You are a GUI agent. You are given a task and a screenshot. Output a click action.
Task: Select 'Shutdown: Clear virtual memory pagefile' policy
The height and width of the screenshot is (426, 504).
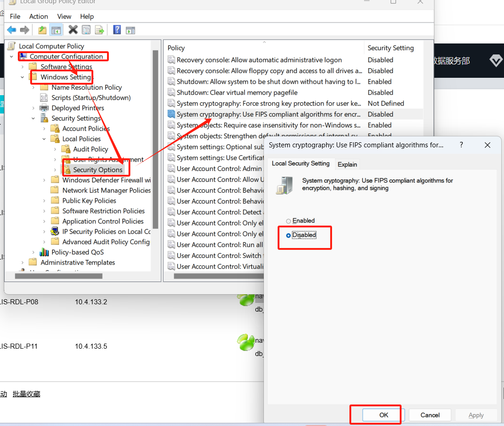tap(237, 92)
